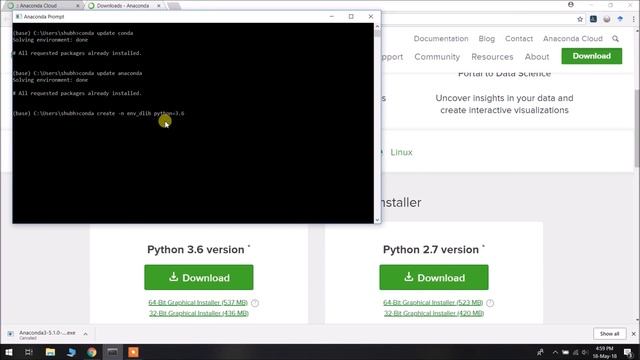
Task: Click 64-Bit Graphical Installer (523 MB) link
Action: coord(433,302)
